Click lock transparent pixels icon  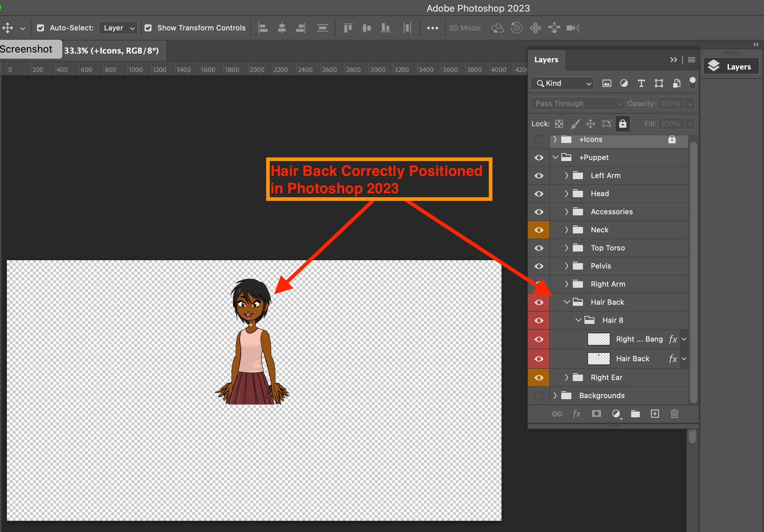point(559,124)
